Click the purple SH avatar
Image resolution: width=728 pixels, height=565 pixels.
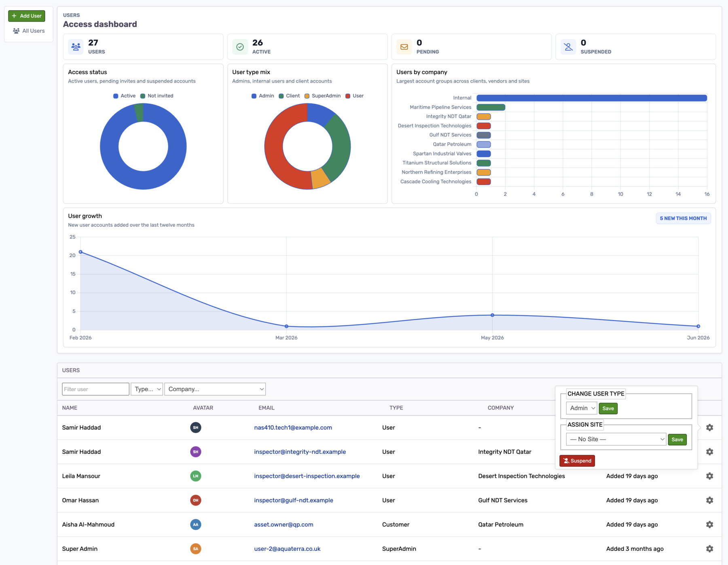click(x=196, y=452)
